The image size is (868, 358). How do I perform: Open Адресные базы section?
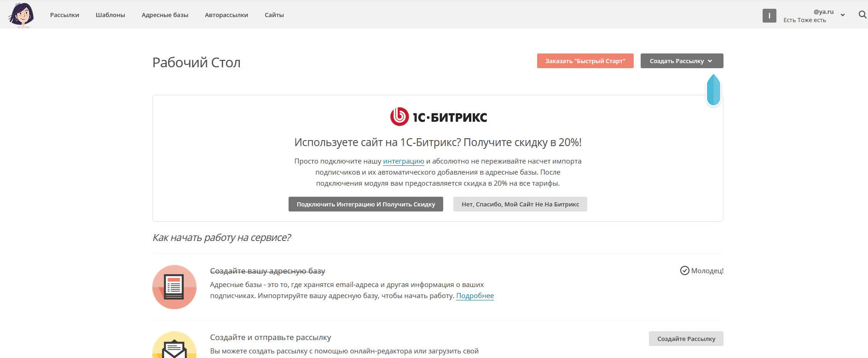pos(165,15)
